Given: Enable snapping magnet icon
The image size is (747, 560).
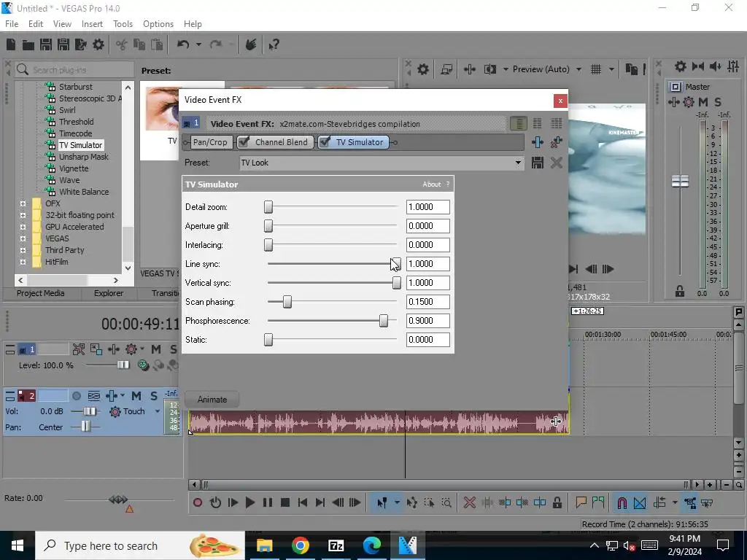Looking at the screenshot, I should [622, 503].
